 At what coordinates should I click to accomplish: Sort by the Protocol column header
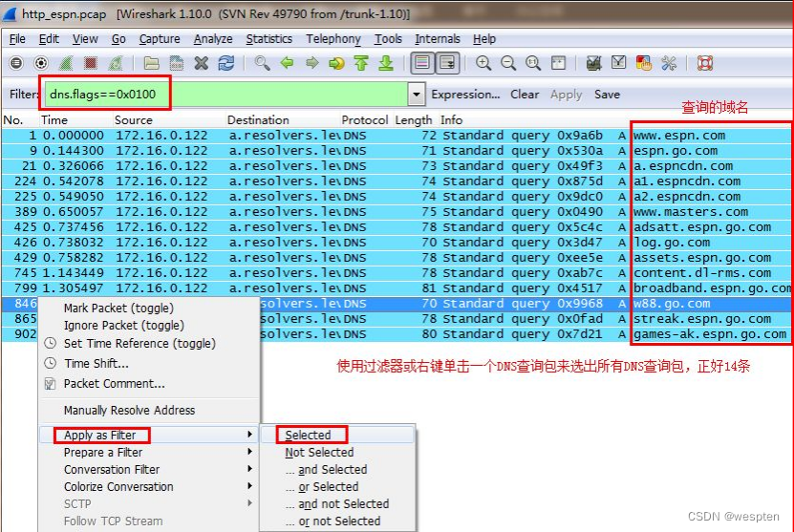[x=365, y=120]
